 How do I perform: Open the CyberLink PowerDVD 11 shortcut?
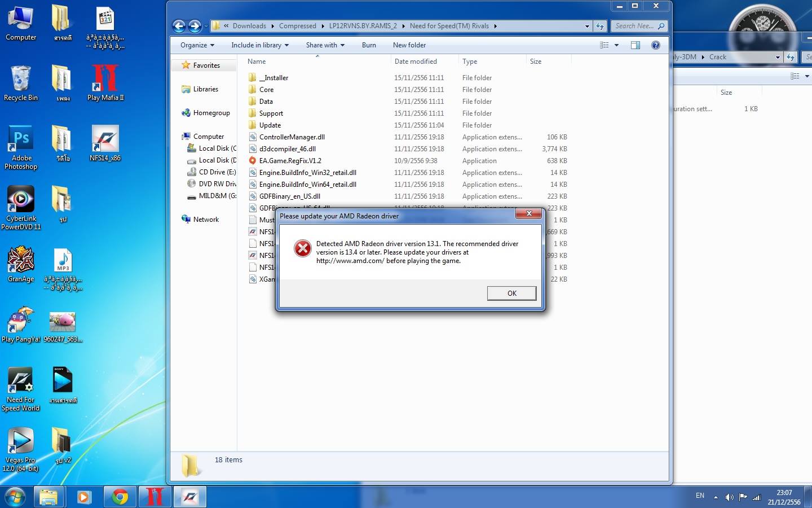[21, 208]
